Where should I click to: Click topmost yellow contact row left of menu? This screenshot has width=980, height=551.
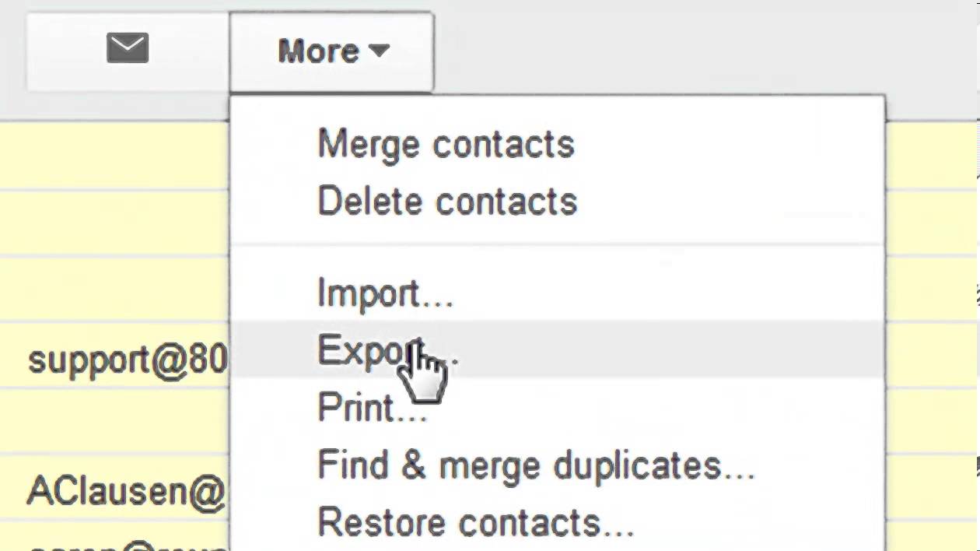point(117,155)
